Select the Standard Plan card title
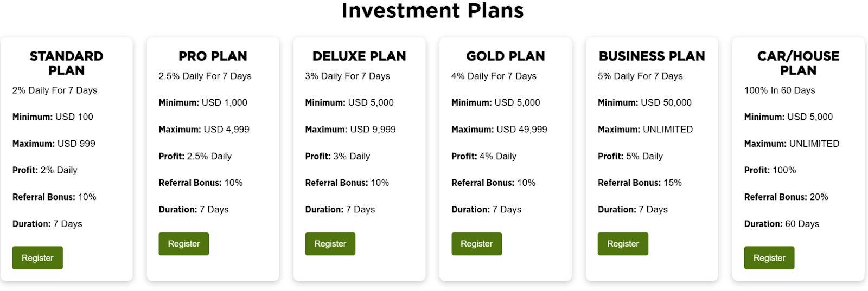This screenshot has height=291, width=868. tap(66, 63)
